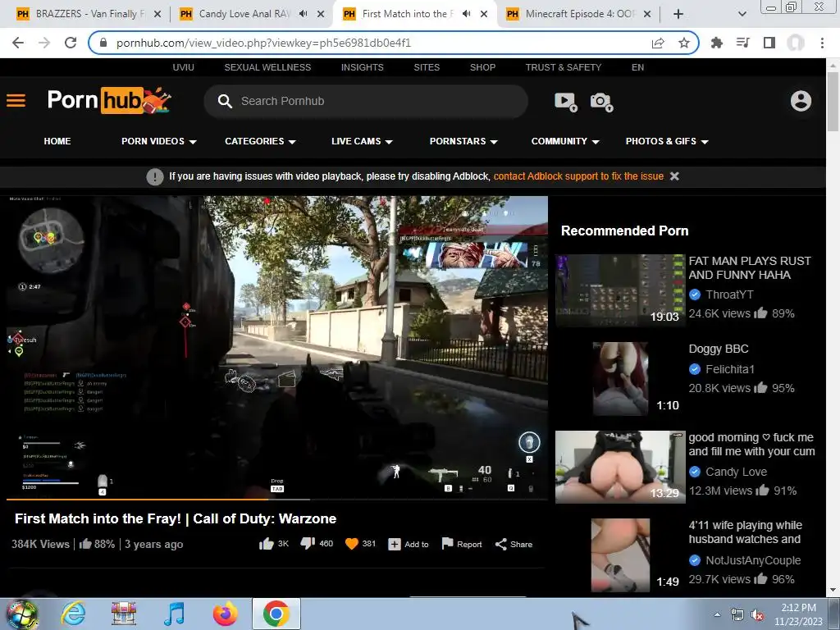
Task: Click the video player progress bar
Action: [277, 500]
